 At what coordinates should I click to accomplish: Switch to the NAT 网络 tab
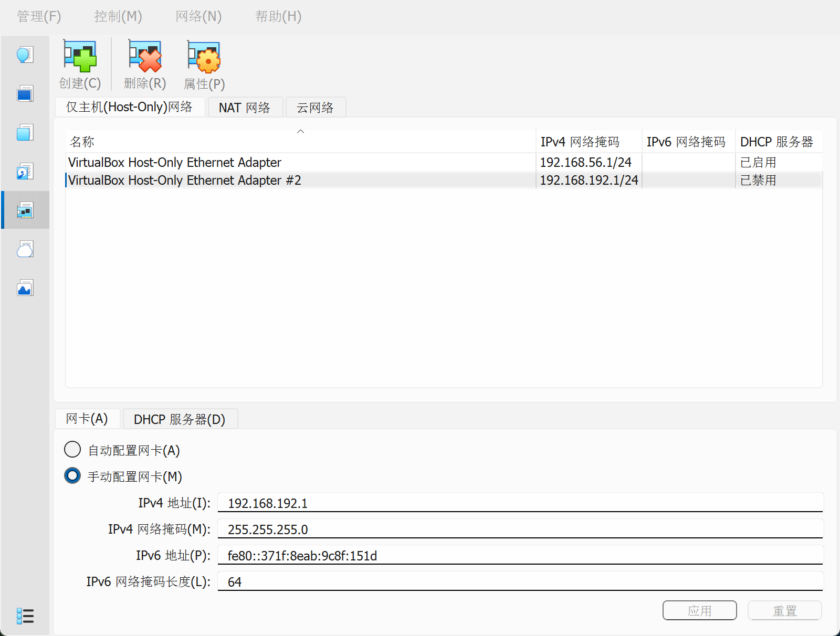coord(245,108)
